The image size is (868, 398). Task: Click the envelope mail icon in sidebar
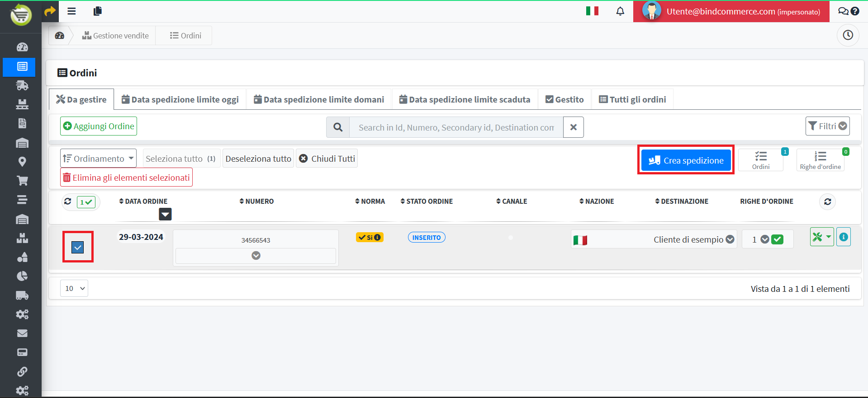click(x=22, y=333)
